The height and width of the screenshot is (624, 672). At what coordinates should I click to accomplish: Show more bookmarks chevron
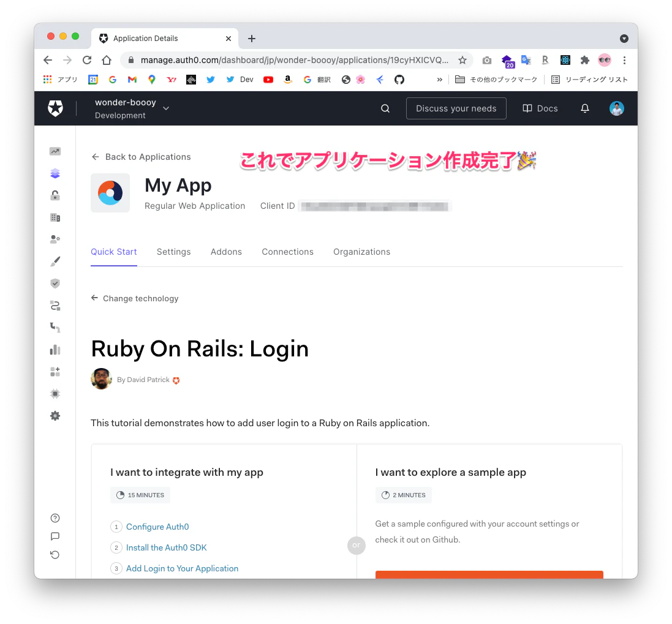pyautogui.click(x=439, y=80)
